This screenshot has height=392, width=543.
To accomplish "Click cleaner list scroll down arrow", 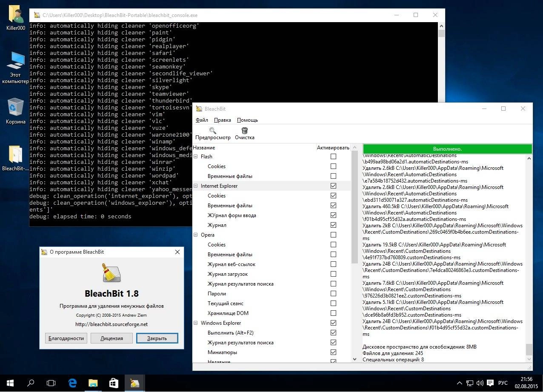I will click(x=355, y=359).
